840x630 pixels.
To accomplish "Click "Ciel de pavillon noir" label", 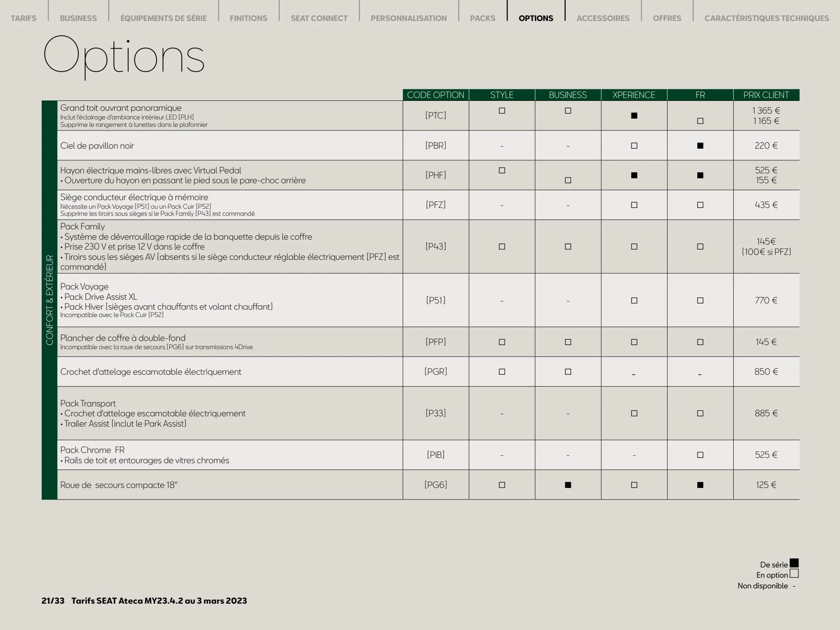I will (x=97, y=146).
